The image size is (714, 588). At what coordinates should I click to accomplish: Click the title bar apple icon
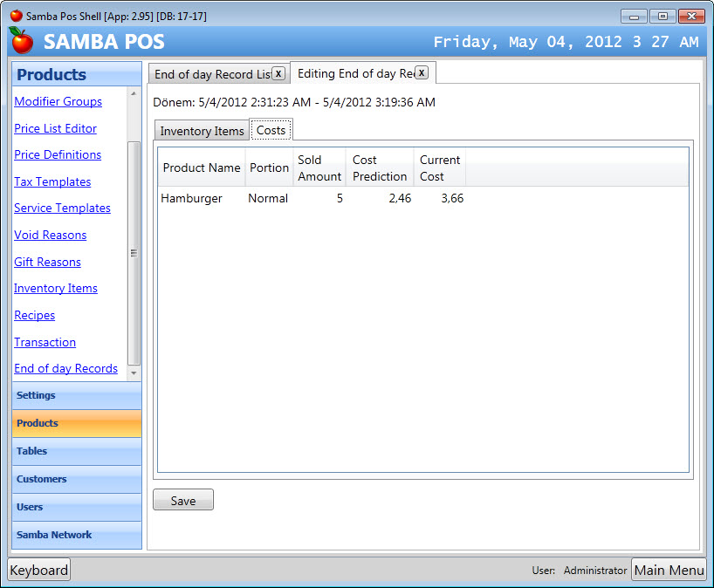point(17,16)
